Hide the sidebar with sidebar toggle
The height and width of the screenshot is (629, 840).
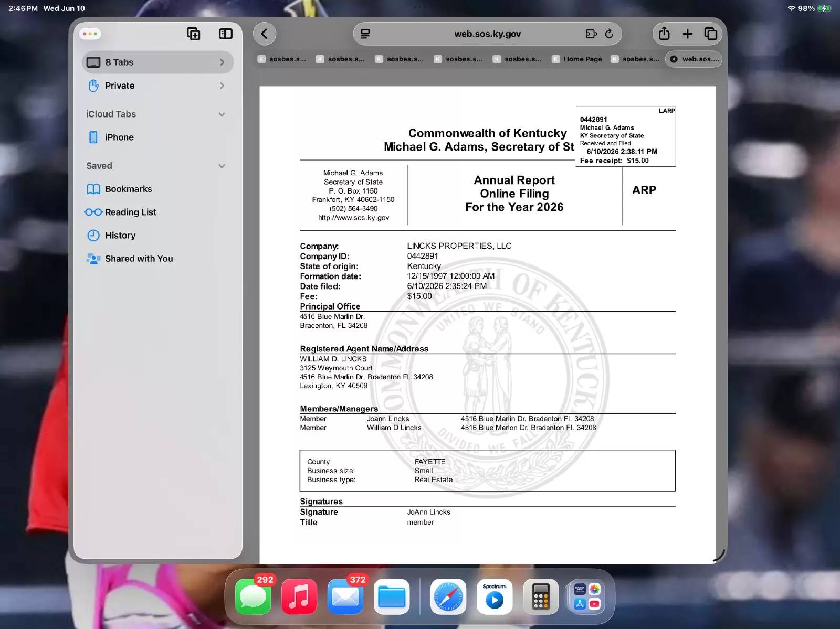[x=225, y=34]
